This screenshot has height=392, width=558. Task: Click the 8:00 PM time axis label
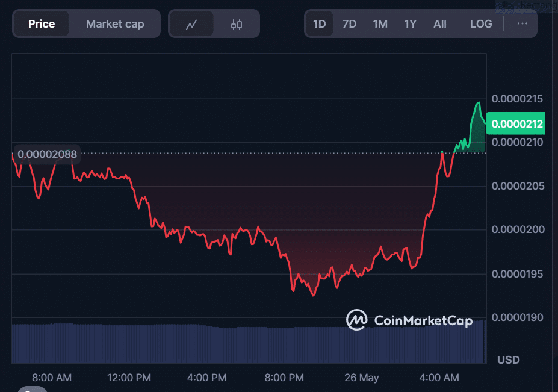point(284,378)
